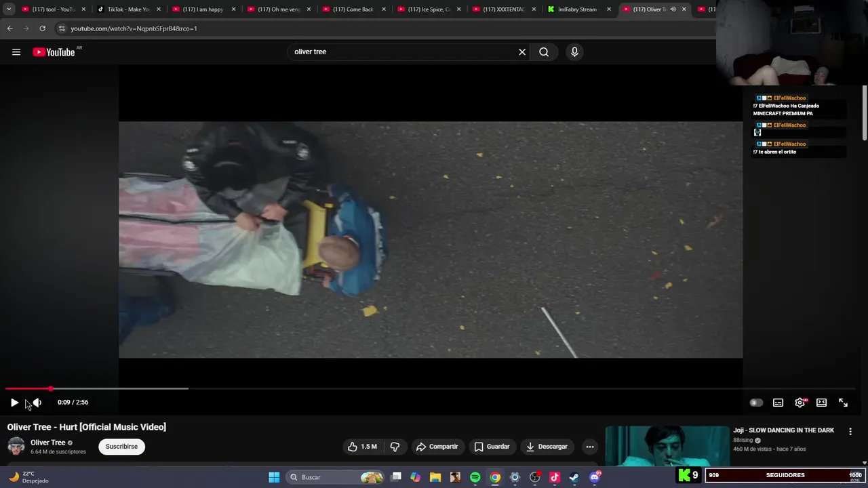Run search with magnifier button

544,52
